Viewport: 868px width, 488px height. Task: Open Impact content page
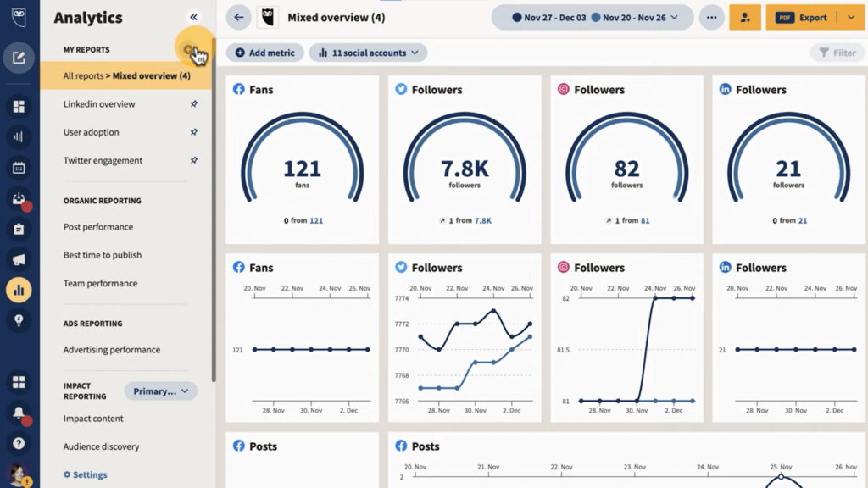[93, 419]
